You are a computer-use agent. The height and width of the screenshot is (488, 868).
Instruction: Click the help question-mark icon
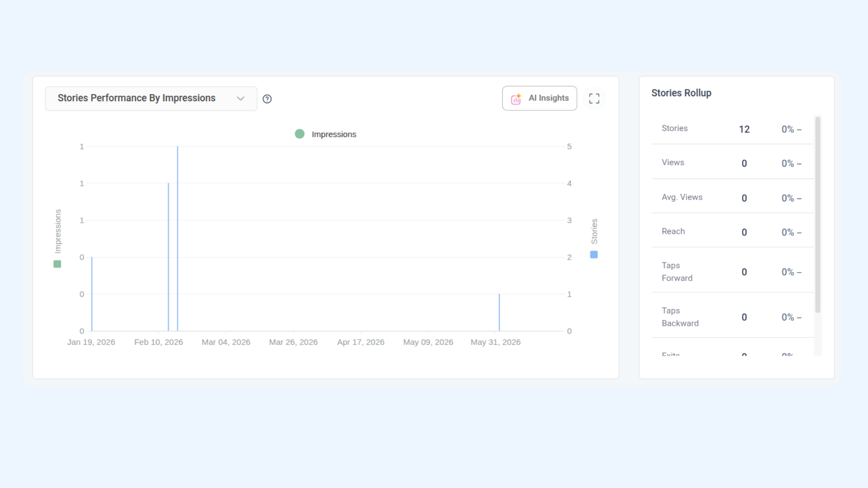[267, 99]
